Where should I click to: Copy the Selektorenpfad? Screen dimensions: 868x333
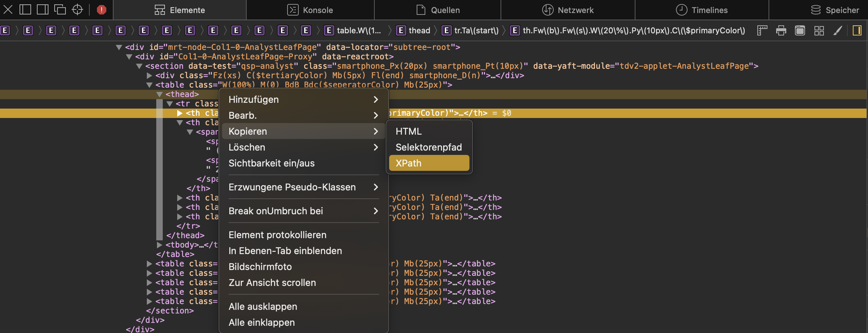click(429, 147)
